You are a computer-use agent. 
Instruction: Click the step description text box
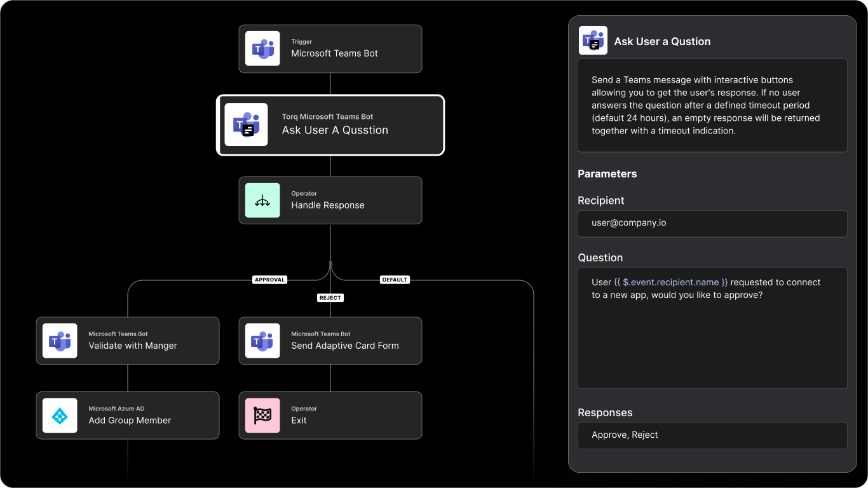712,105
